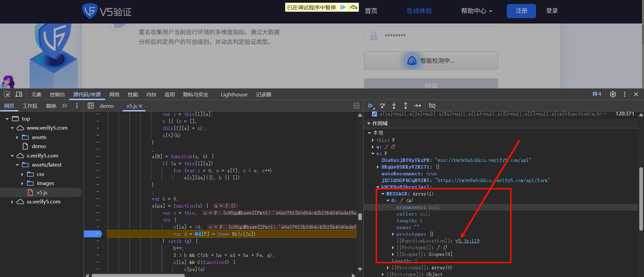Open DevTools more options menu
This screenshot has height=277, width=644.
click(625, 94)
